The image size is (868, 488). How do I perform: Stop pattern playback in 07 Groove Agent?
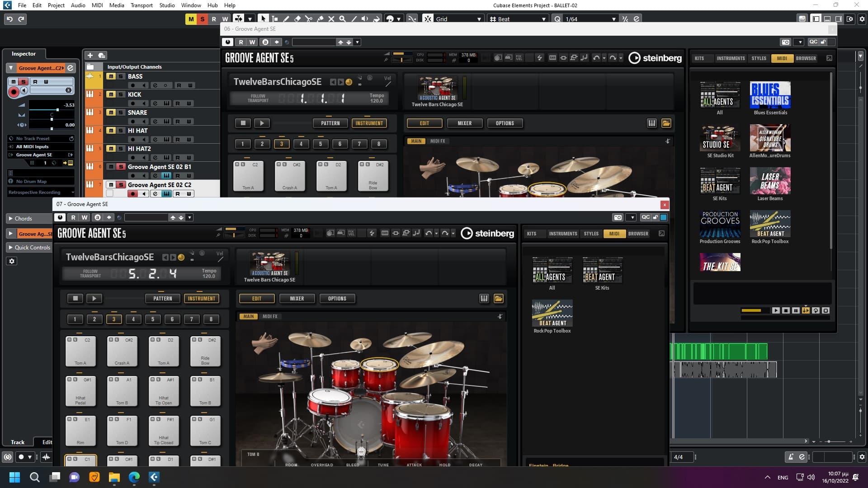click(75, 298)
